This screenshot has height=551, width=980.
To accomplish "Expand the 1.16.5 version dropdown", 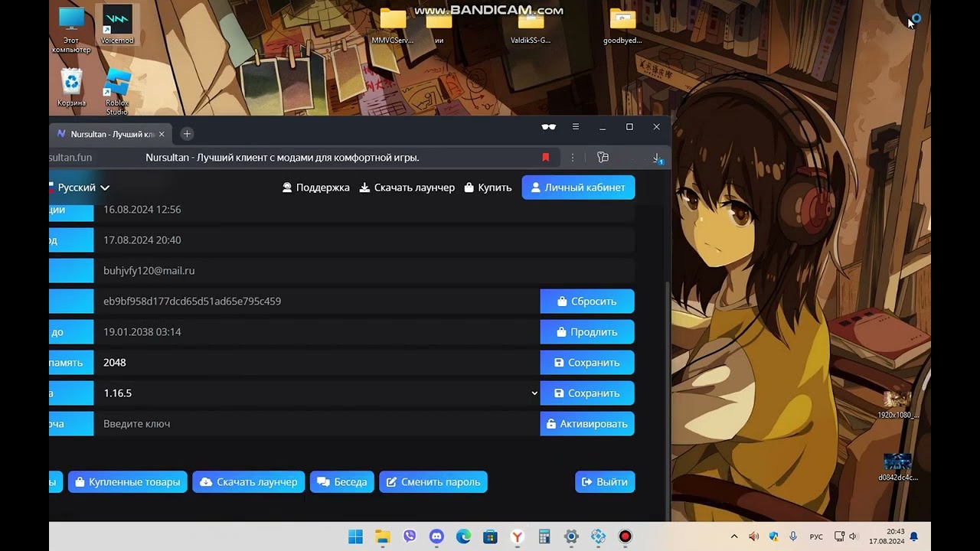I will [316, 393].
